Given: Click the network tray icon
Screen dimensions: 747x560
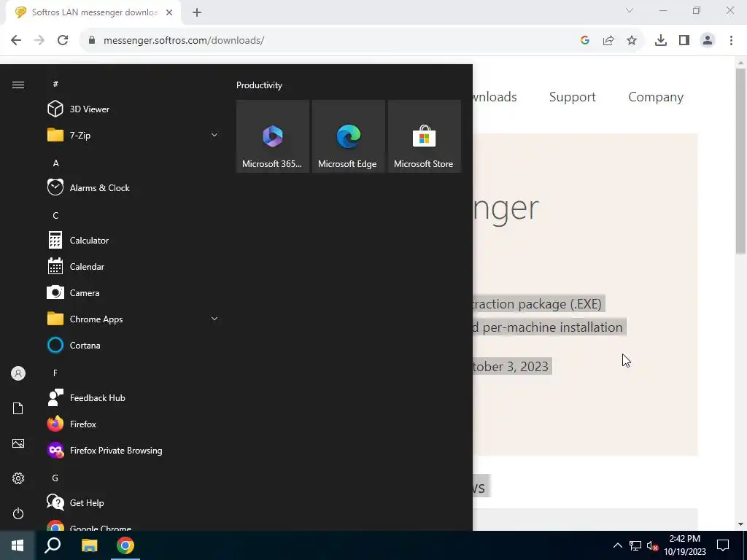Looking at the screenshot, I should click(635, 545).
